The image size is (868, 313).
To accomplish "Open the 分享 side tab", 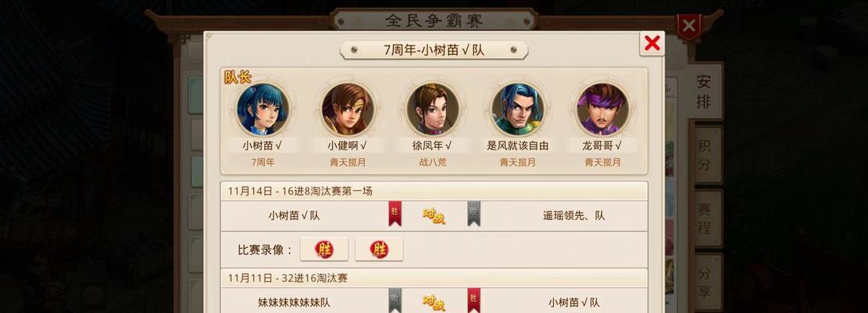I will pos(705,282).
